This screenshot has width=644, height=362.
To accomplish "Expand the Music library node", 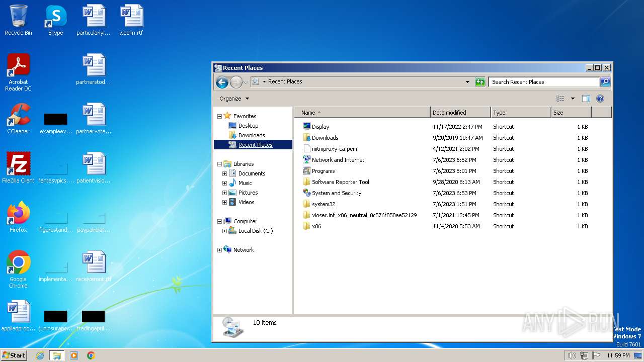I will pos(224,183).
